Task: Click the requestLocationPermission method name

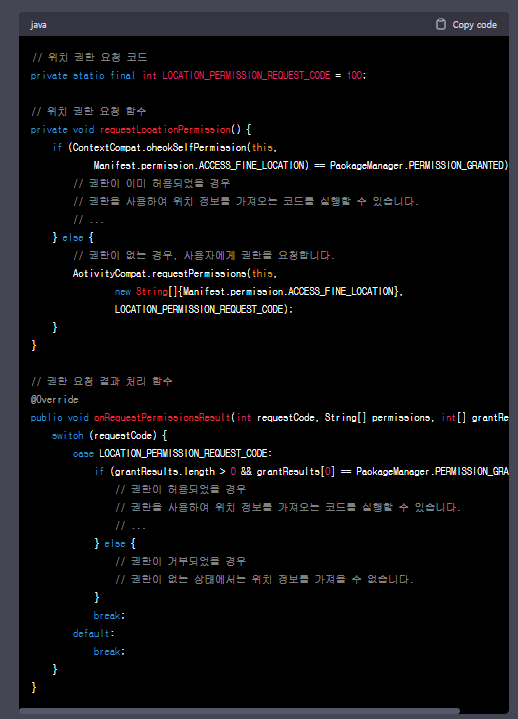Action: (165, 129)
